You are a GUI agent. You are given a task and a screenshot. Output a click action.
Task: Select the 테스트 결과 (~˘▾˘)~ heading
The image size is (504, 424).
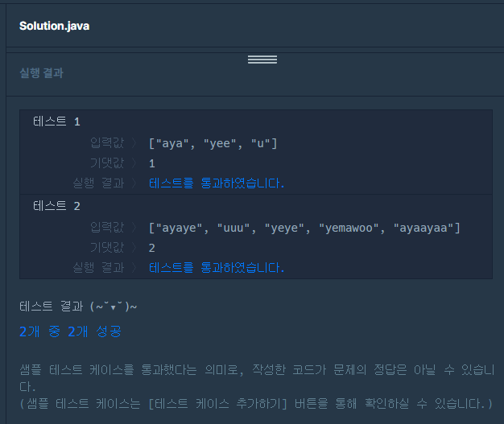(x=78, y=307)
